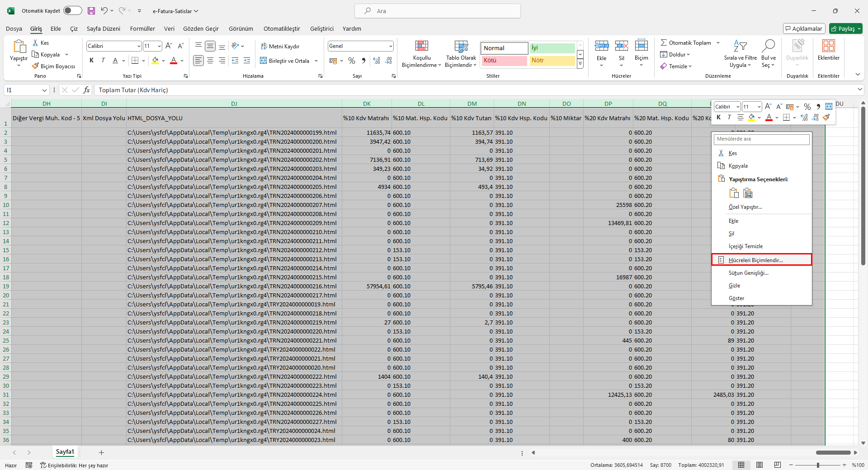Click the Otomatik Toplam button
868x470 pixels.
tap(685, 43)
